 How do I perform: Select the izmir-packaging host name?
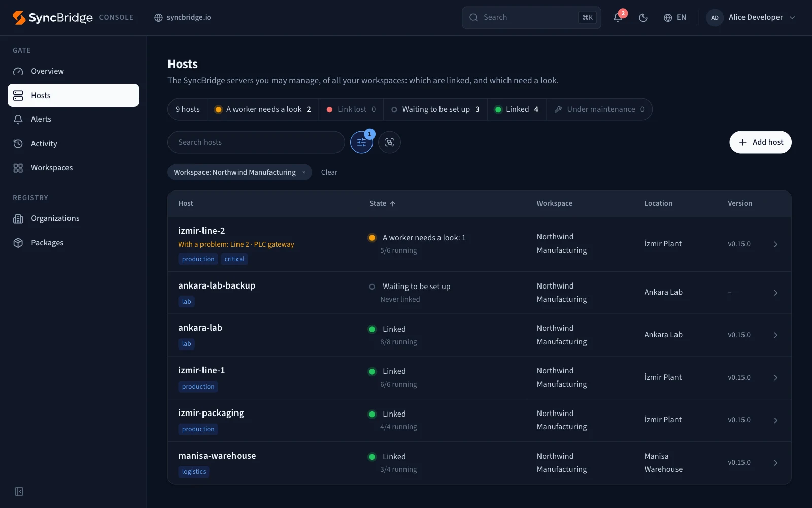click(x=211, y=413)
